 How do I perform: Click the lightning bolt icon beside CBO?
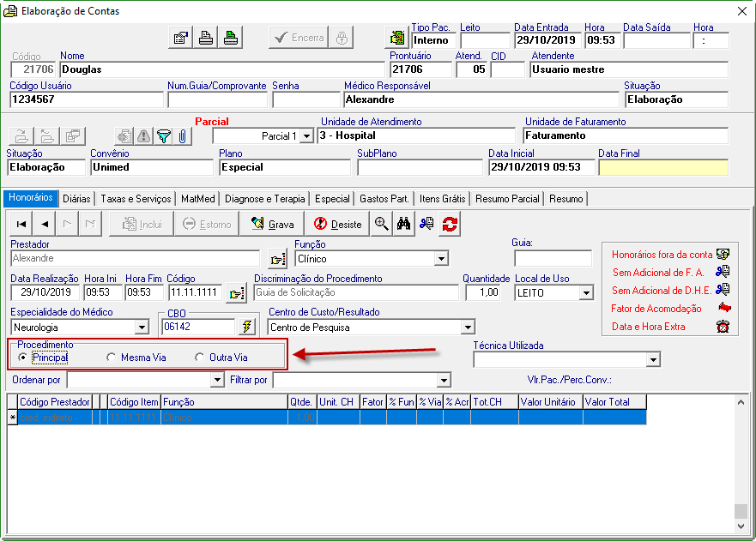pyautogui.click(x=247, y=327)
